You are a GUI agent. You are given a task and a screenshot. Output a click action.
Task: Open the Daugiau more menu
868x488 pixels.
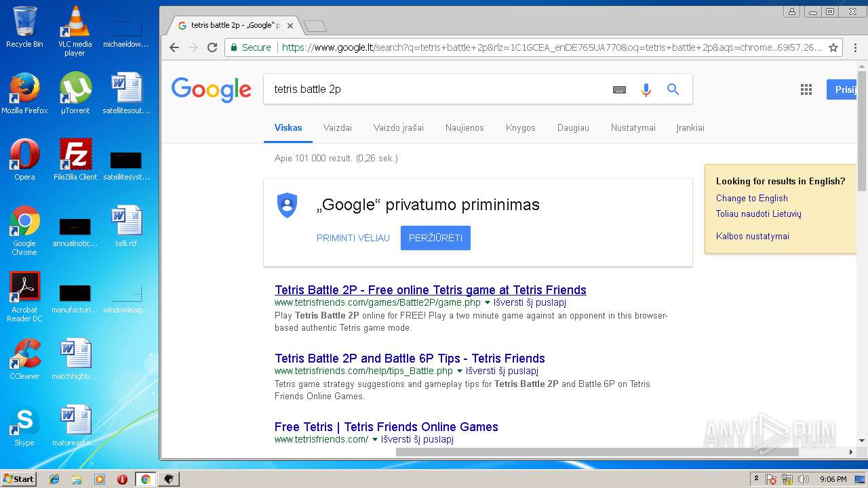click(573, 127)
